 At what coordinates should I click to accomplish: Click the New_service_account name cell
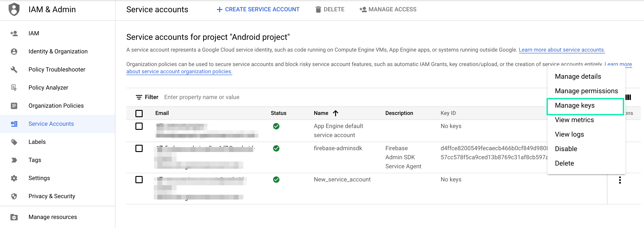click(342, 180)
